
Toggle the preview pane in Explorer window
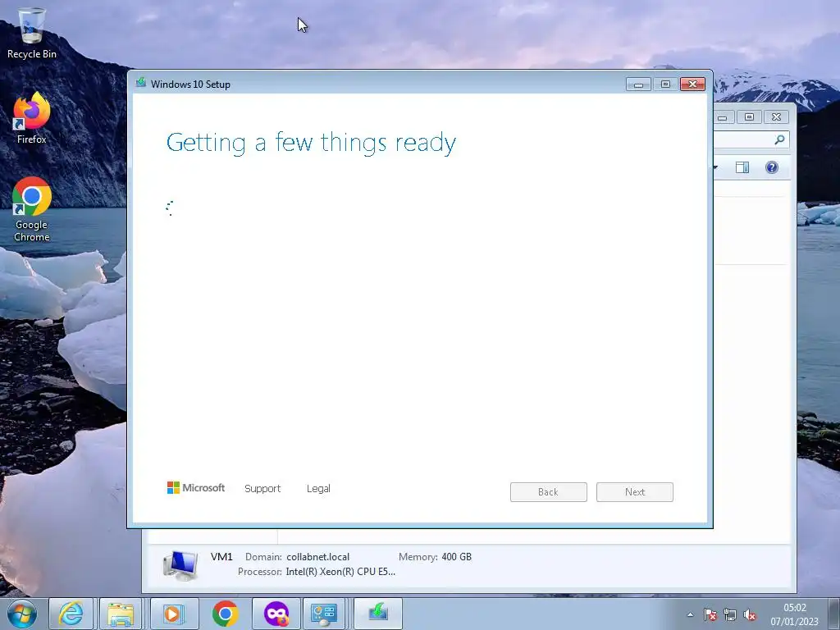coord(742,167)
